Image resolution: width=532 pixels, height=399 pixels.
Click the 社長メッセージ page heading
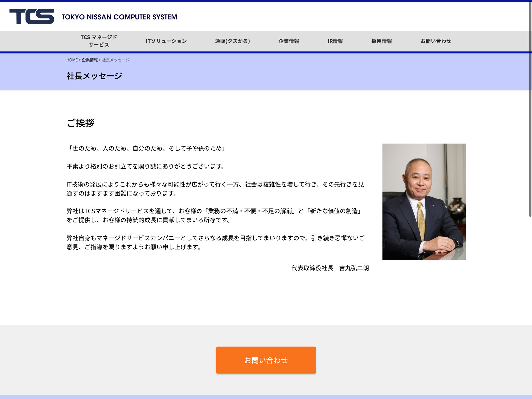click(94, 76)
